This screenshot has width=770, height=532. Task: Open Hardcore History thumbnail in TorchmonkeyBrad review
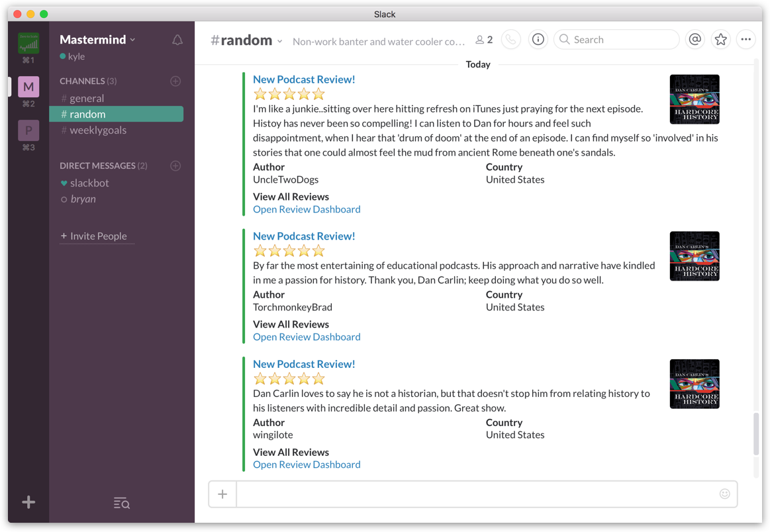pyautogui.click(x=695, y=256)
